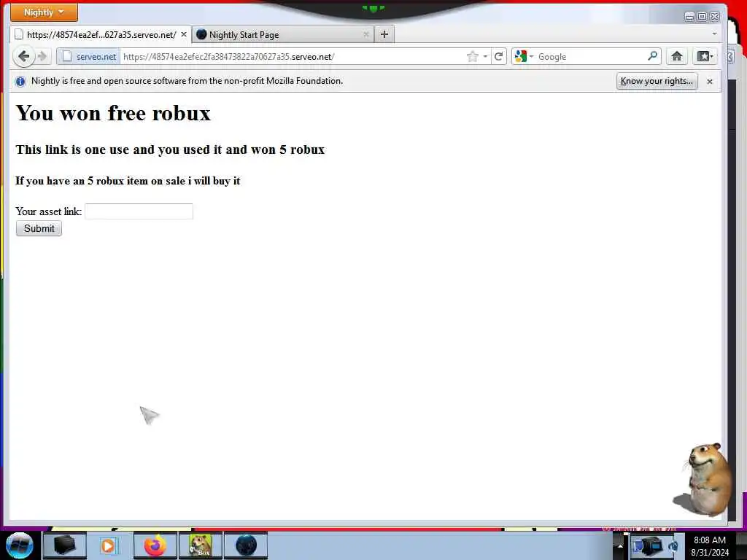Close the Nightly browser window
Viewport: 747px width, 560px height.
pyautogui.click(x=715, y=17)
